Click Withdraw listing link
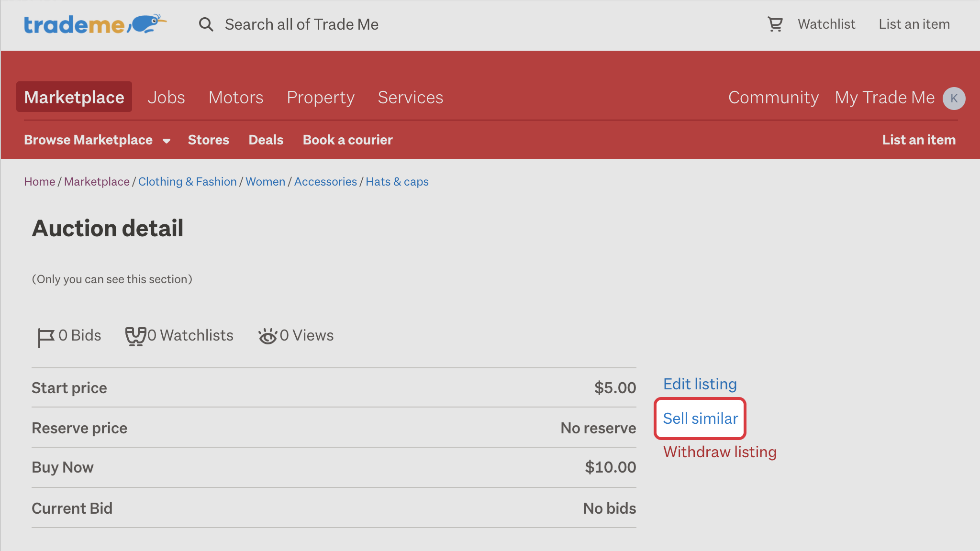This screenshot has width=980, height=551. [720, 452]
